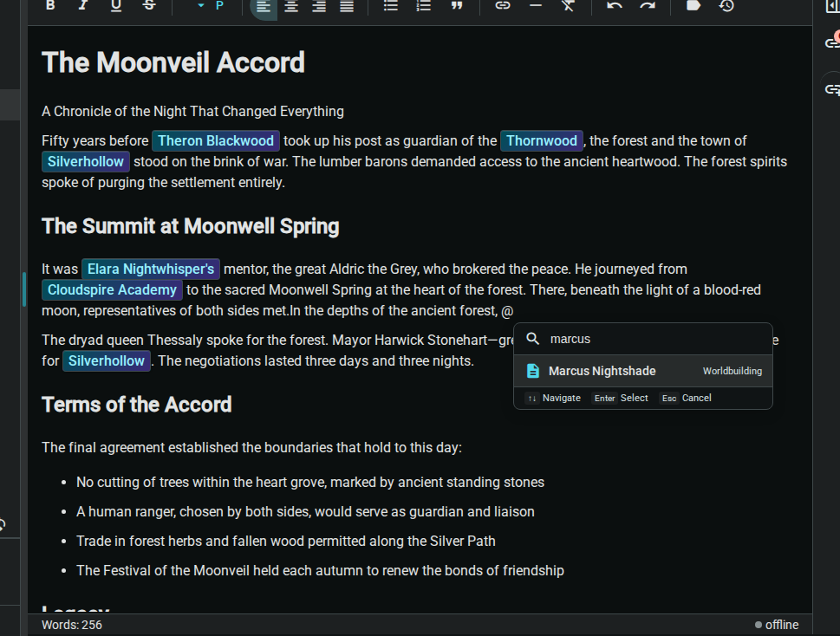Screen dimensions: 840x636
Task: Align text to center
Action: tap(291, 6)
